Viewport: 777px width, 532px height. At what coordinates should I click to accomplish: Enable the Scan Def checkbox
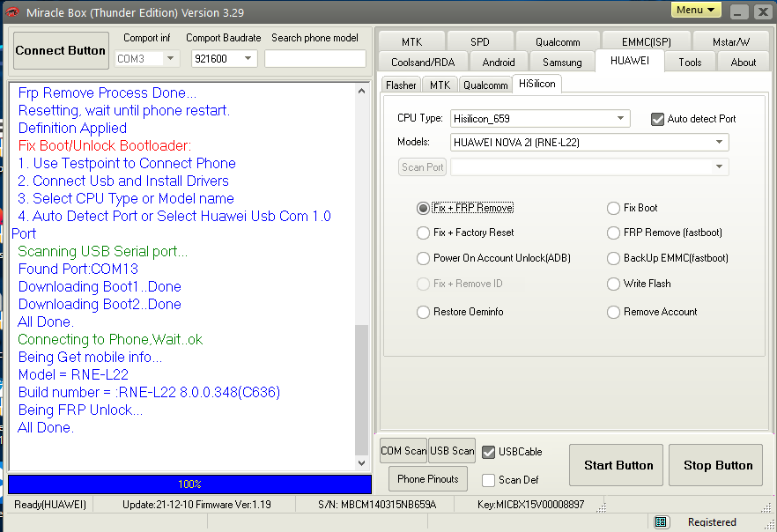tap(488, 480)
